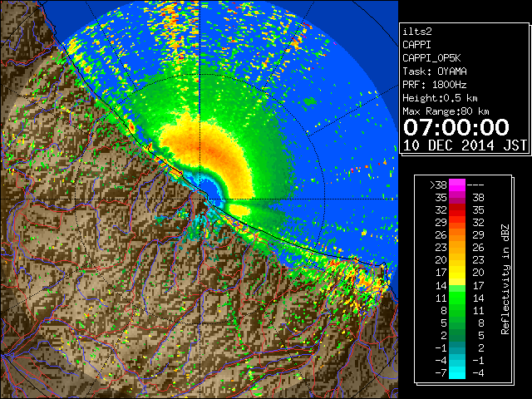Click the "Reflectivity in dBZ" legend title
Screen dimensions: 532x399
pyautogui.click(x=505, y=279)
